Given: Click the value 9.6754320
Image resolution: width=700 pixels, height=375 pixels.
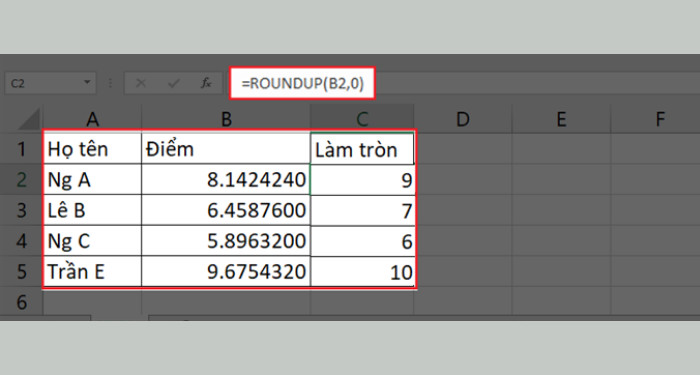Looking at the screenshot, I should pos(226,271).
